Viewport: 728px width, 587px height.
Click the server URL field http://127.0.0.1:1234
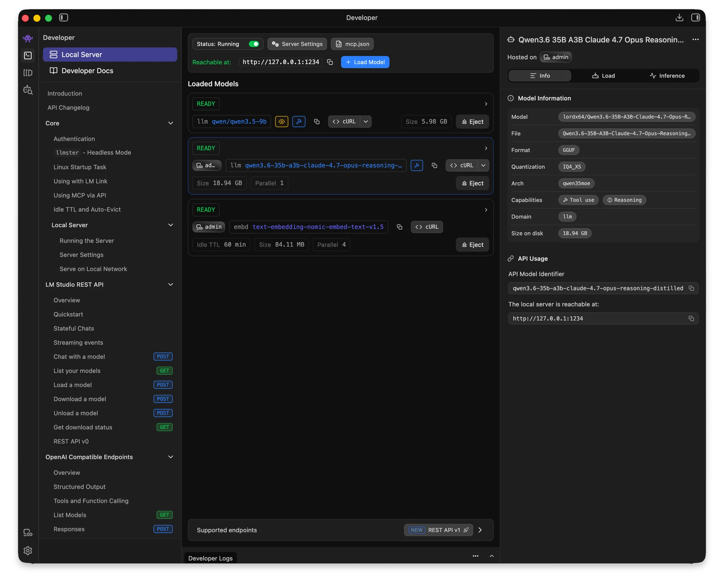281,62
